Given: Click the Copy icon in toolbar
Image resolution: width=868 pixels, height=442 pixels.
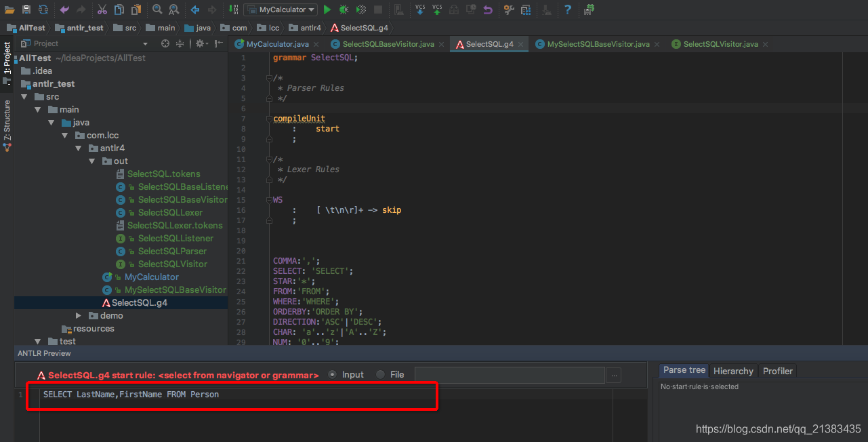Looking at the screenshot, I should (x=119, y=9).
